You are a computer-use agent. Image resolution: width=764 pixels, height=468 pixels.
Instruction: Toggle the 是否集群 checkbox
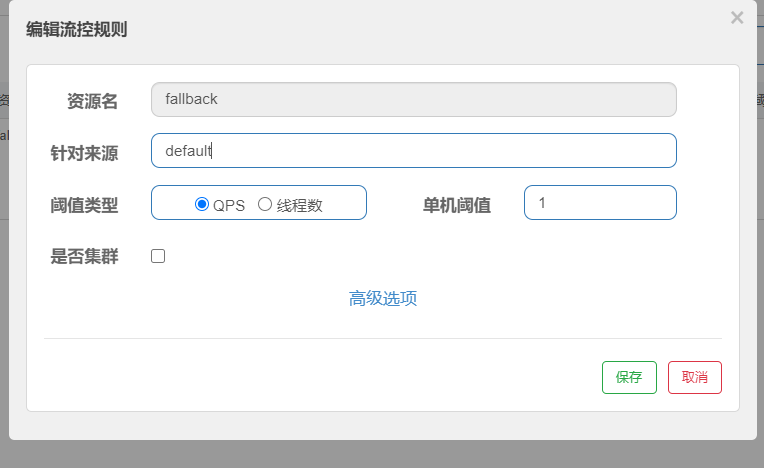click(x=158, y=256)
